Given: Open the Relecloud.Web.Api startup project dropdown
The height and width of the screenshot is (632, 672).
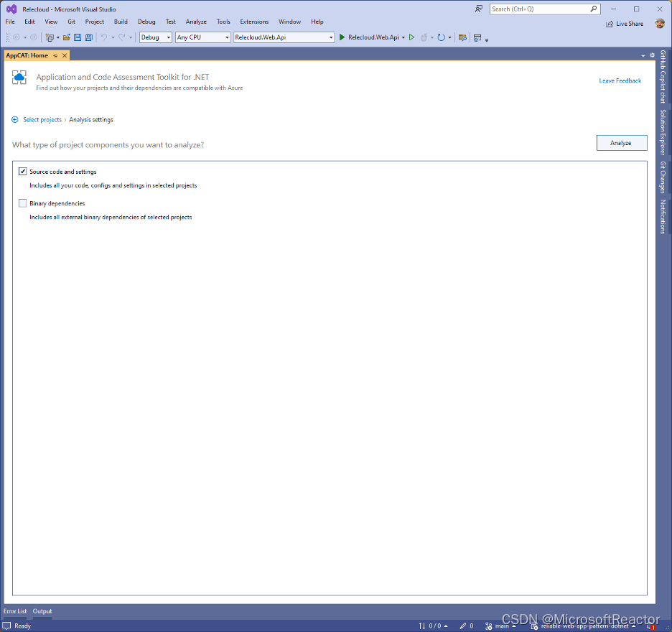Looking at the screenshot, I should (x=284, y=37).
